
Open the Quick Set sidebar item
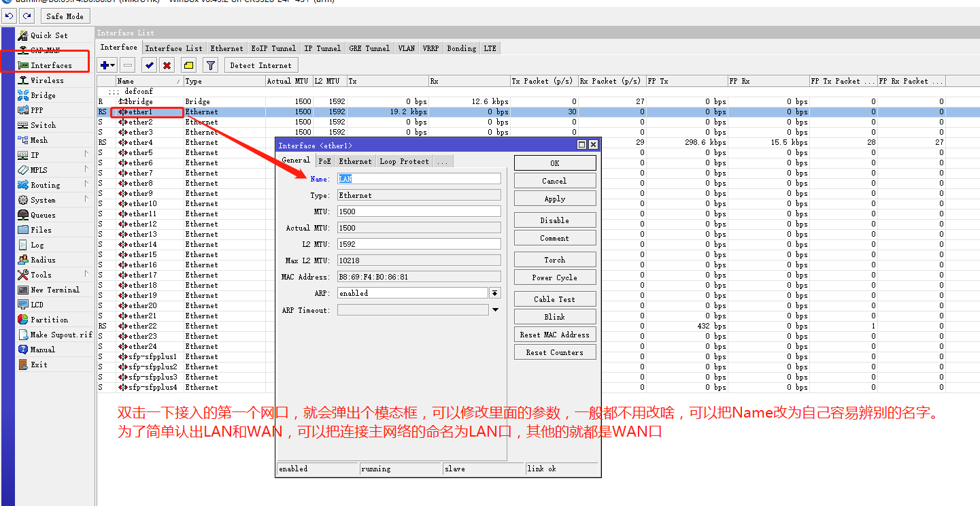pyautogui.click(x=49, y=35)
